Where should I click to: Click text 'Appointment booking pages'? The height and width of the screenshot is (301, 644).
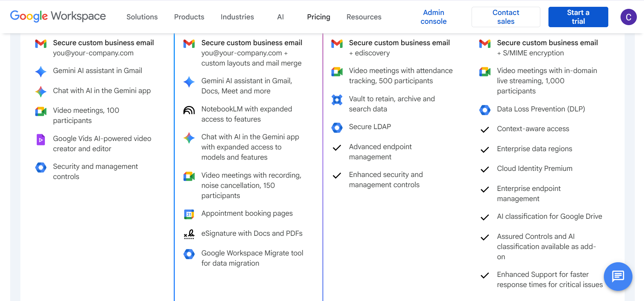(247, 213)
